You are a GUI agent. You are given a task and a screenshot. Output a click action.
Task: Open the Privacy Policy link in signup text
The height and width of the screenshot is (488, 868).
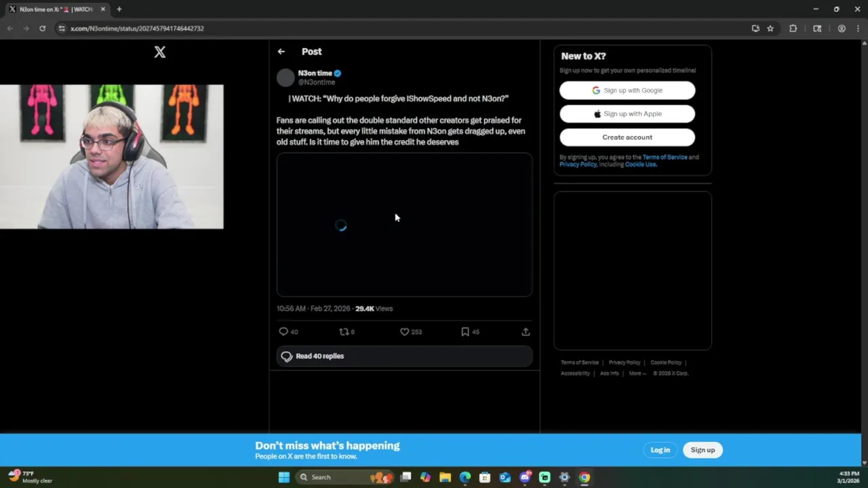(x=578, y=164)
